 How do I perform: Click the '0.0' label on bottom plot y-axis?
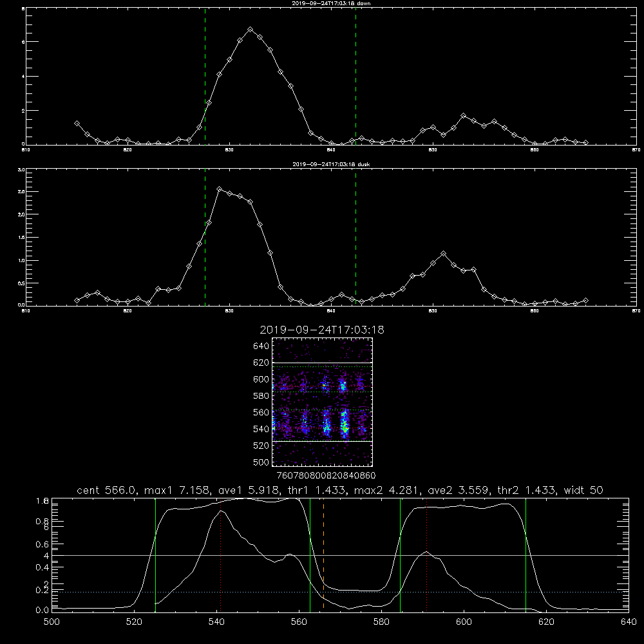coord(43,611)
